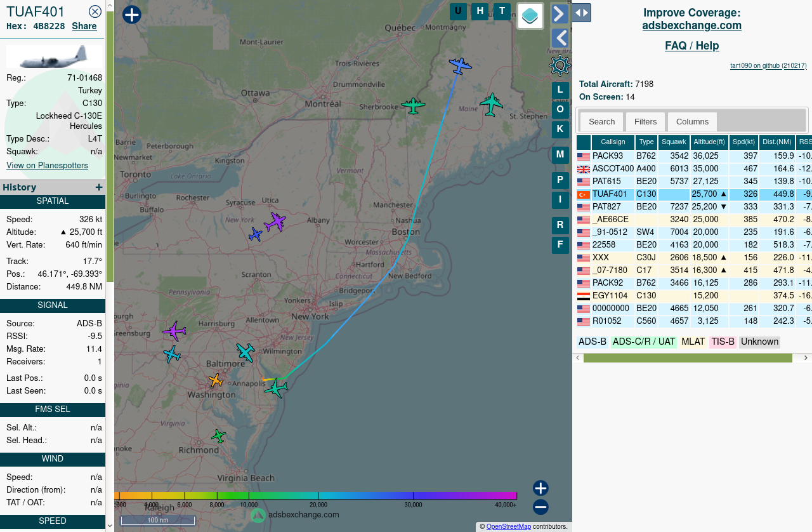Viewport: 812px width, 532px height.
Task: Toggle the L map option
Action: (560, 90)
